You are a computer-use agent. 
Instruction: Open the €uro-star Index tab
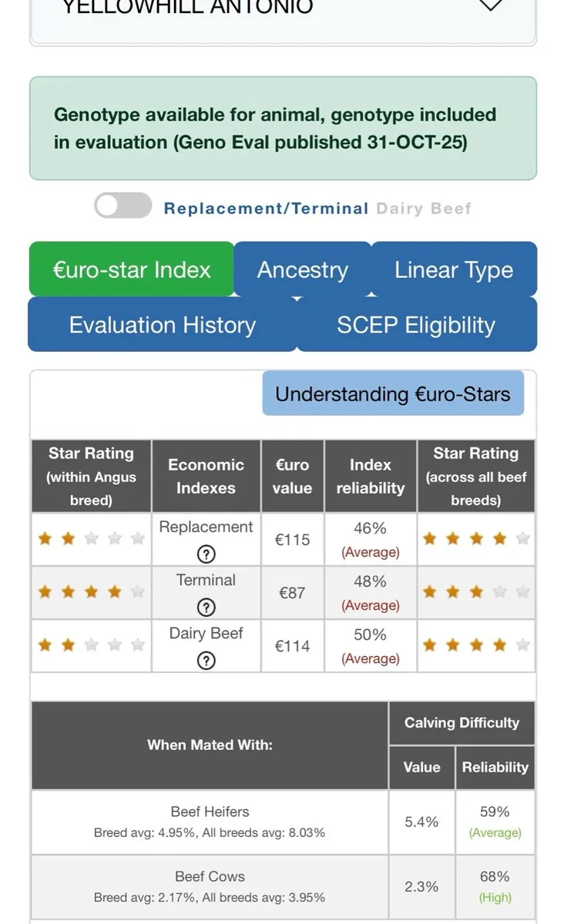[132, 269]
